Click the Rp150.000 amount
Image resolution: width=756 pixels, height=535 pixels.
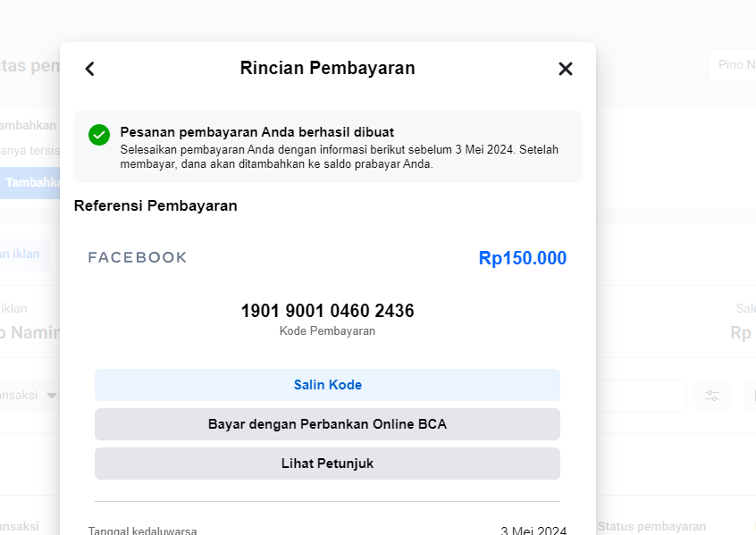click(522, 258)
